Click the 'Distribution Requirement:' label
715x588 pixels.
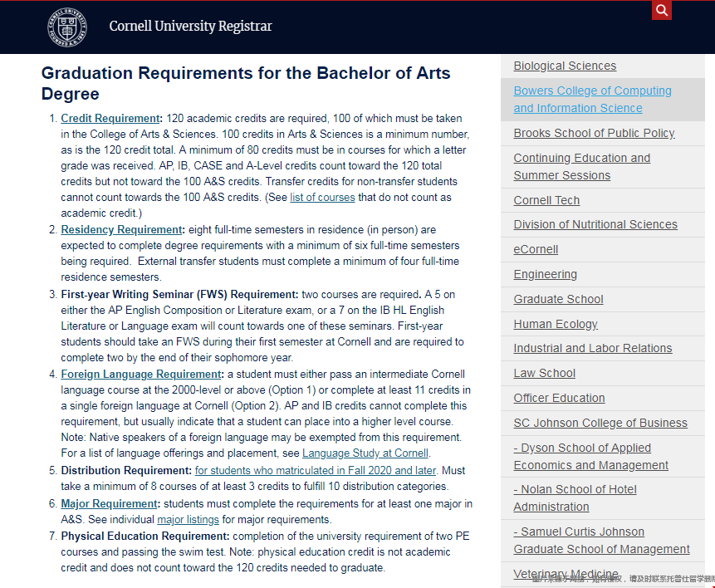tap(126, 470)
